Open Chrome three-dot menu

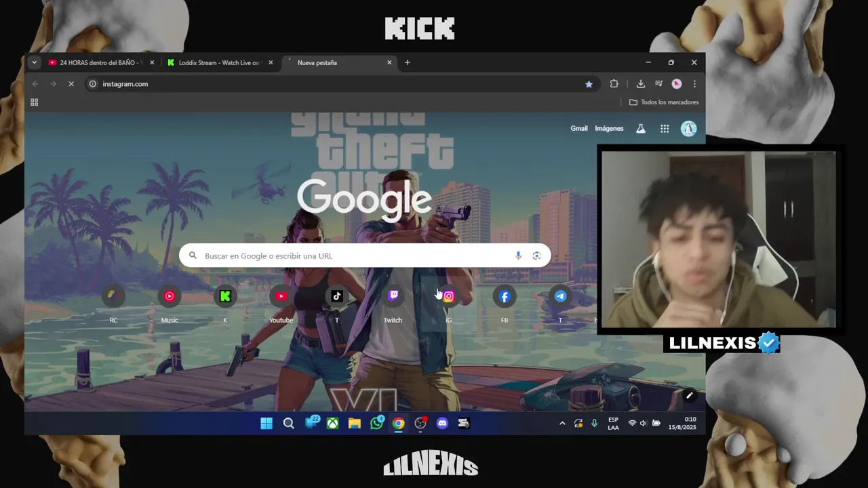694,84
